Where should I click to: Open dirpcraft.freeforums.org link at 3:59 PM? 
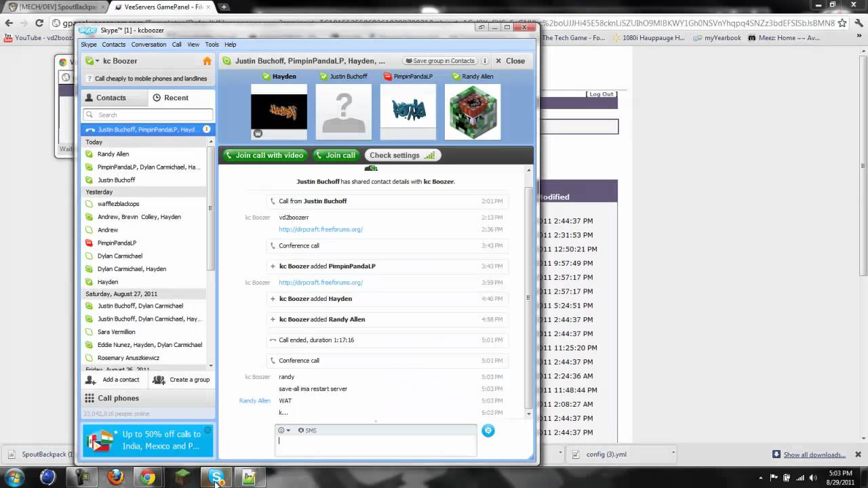pyautogui.click(x=321, y=283)
